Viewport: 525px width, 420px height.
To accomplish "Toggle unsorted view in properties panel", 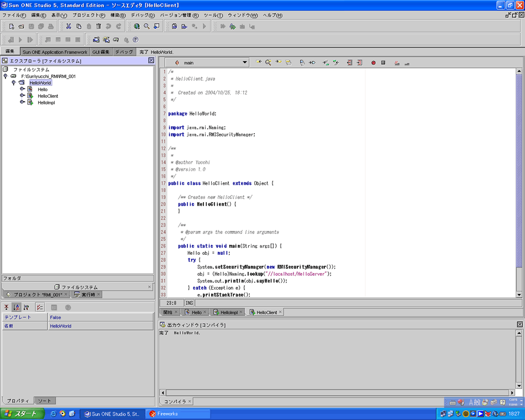I will pos(7,307).
